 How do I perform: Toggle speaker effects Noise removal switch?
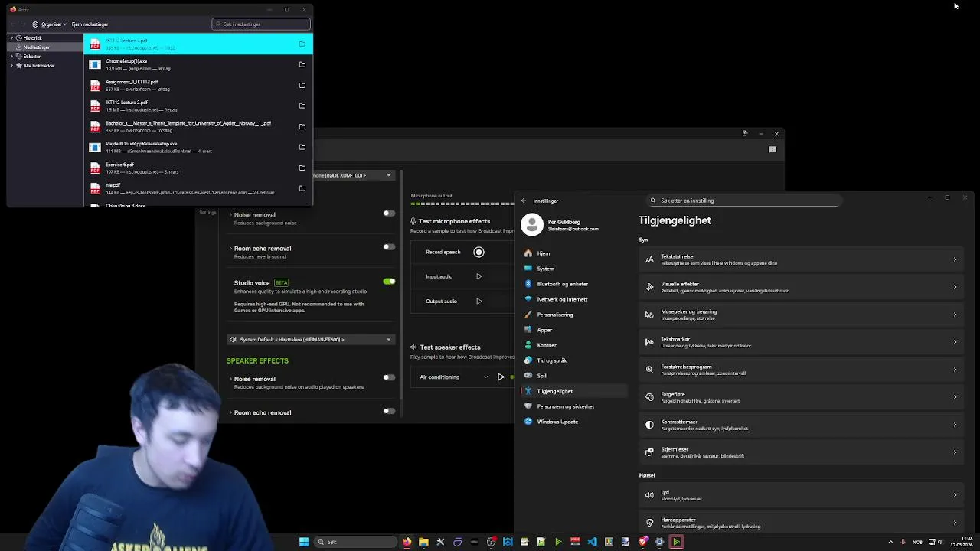(x=389, y=377)
